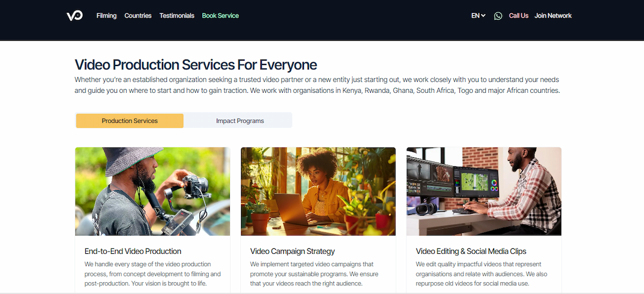Expand the EN language dropdown
Screen dimensions: 644x294
(x=478, y=16)
